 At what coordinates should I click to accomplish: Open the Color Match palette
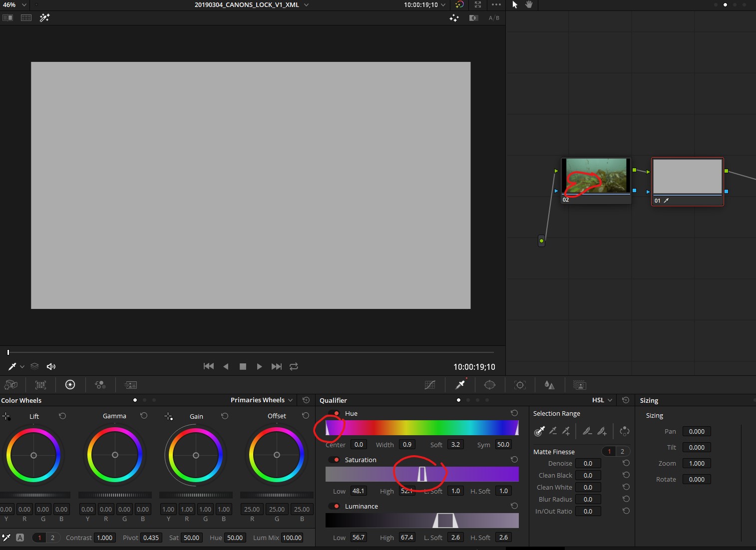40,385
